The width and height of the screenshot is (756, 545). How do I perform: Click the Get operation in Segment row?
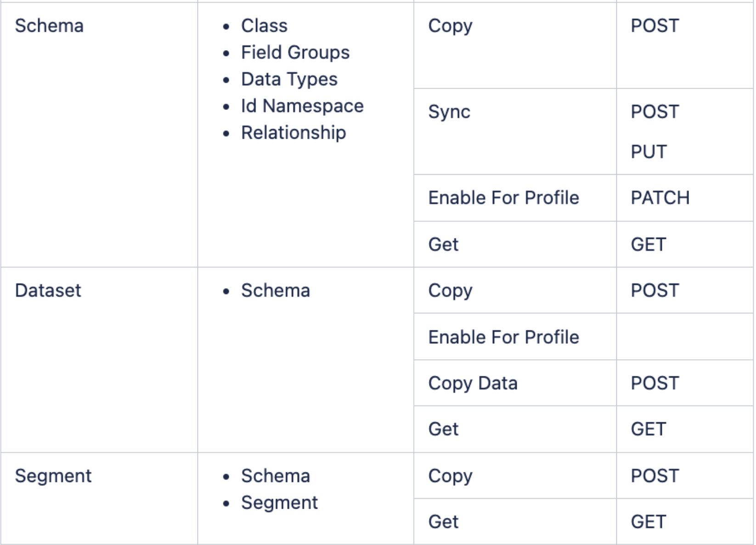coord(443,522)
